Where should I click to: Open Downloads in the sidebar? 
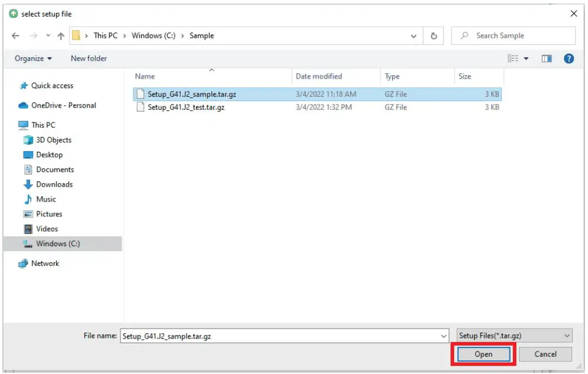coord(54,184)
